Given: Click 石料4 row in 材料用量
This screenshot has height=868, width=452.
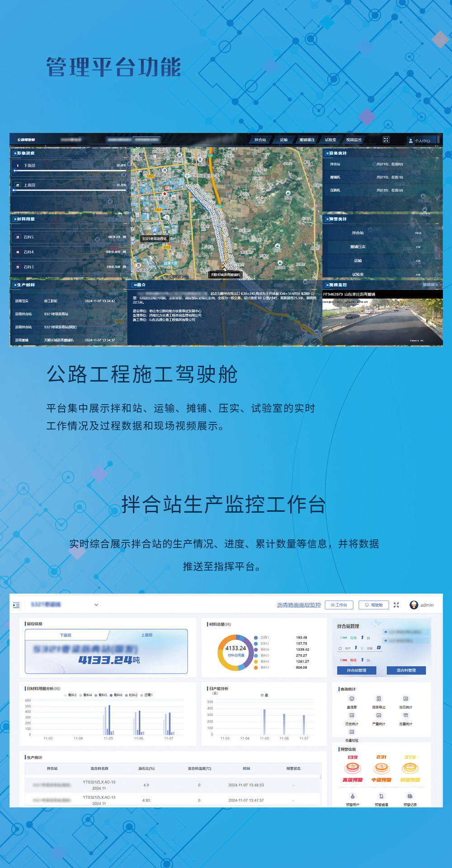Looking at the screenshot, I should pyautogui.click(x=70, y=252).
